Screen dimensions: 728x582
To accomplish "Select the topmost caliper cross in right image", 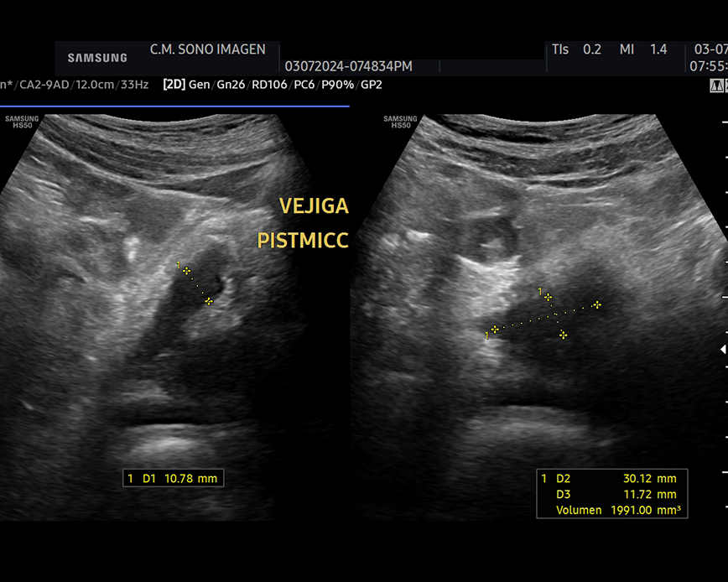I will point(548,297).
